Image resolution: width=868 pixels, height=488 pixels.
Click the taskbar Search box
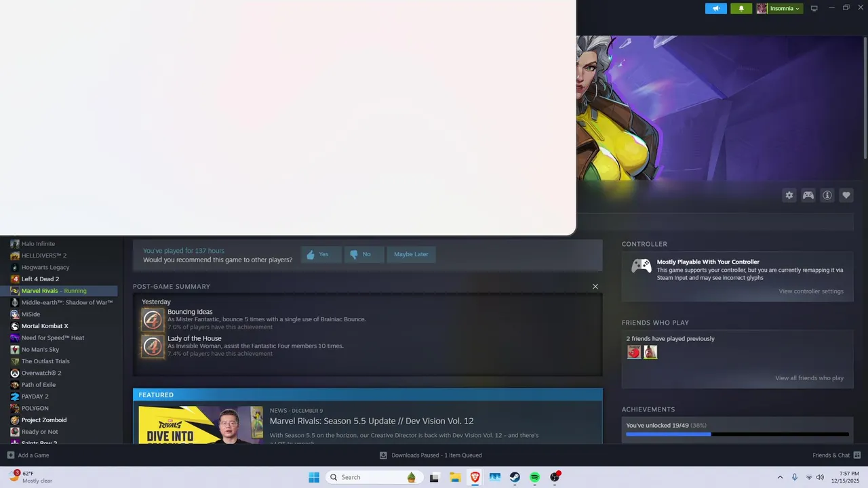tap(373, 477)
